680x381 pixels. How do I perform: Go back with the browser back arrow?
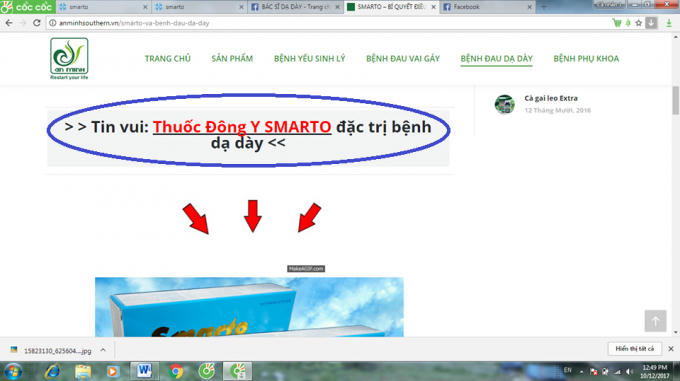tap(9, 23)
